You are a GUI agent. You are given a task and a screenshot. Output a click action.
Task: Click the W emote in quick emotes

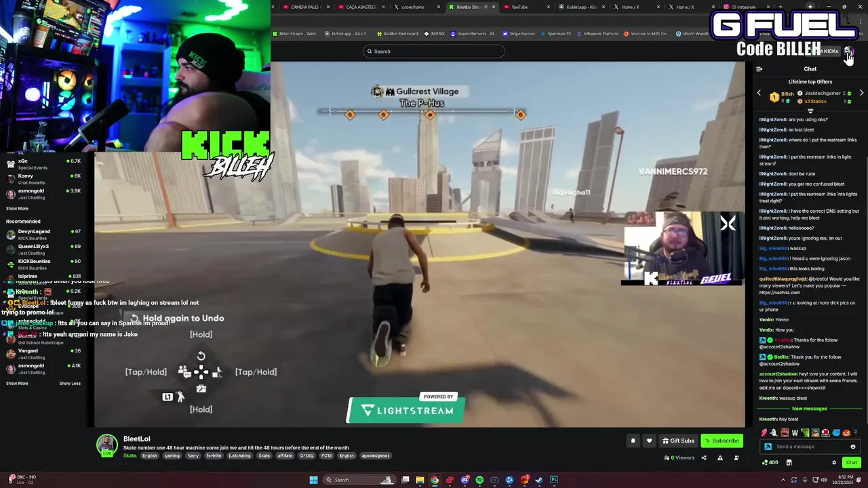coord(795,432)
